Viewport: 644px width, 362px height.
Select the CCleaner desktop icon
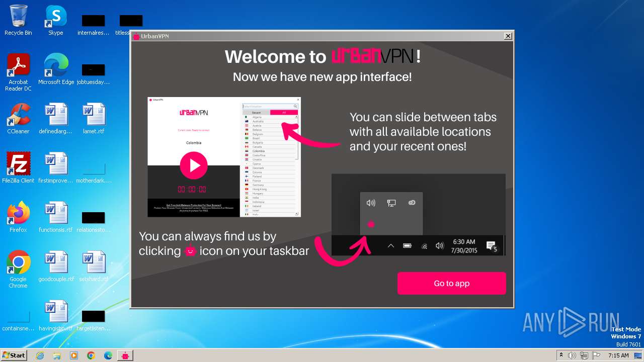point(18,119)
